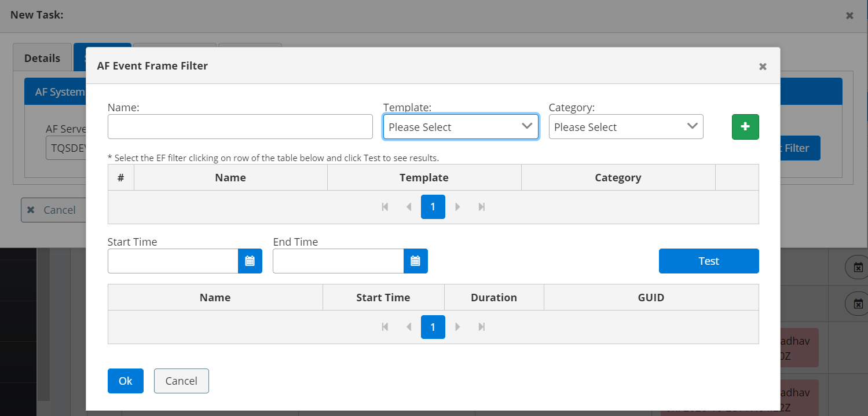868x416 pixels.
Task: Go to next page in filter table pager
Action: [457, 207]
